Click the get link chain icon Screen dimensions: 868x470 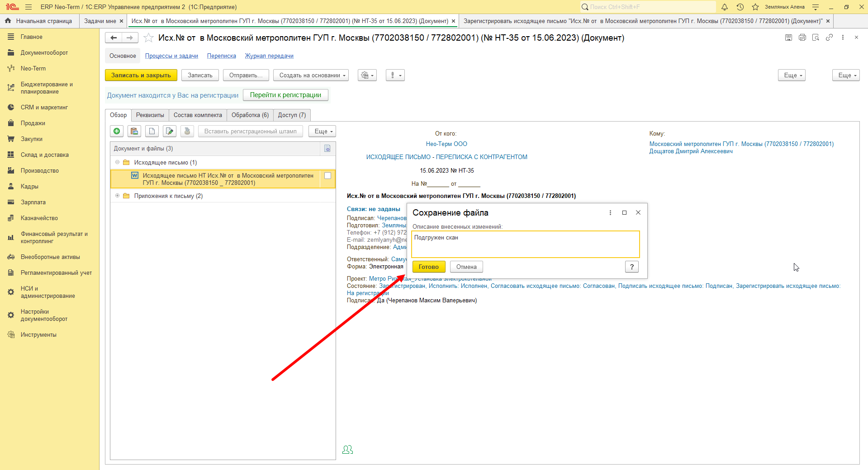(x=829, y=38)
